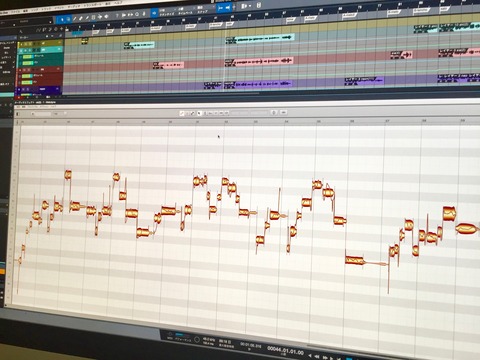
Task: Select the dark red track header
Action: tap(40, 69)
